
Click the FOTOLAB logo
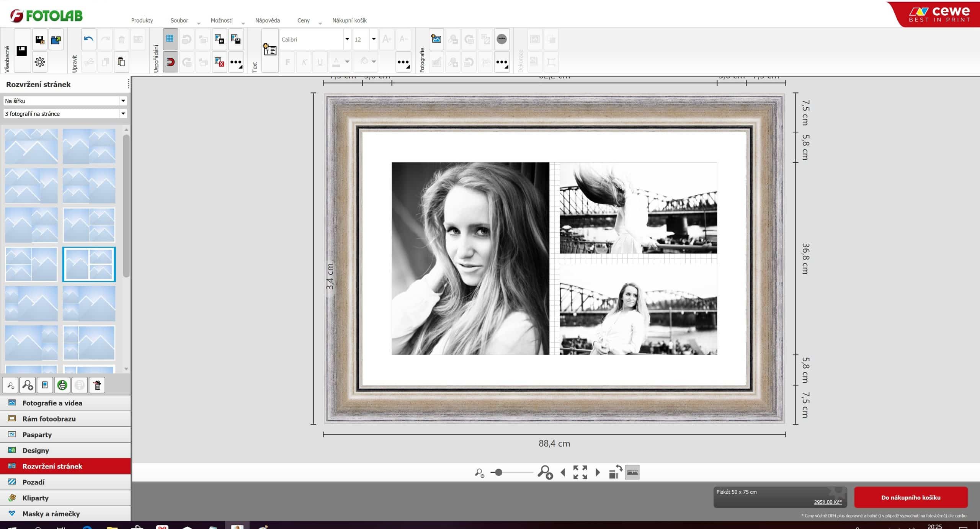pyautogui.click(x=46, y=16)
